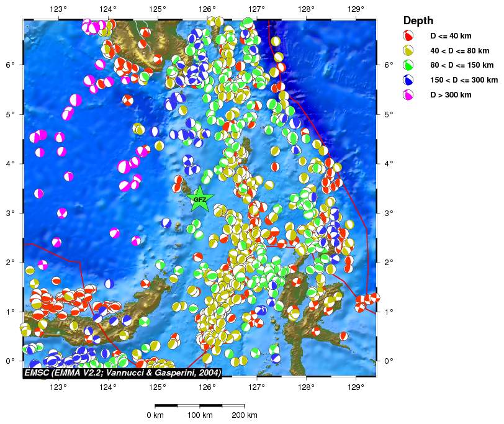Click the 1° latitude label on the right axis
Screen dimensions: 504x424
click(389, 312)
